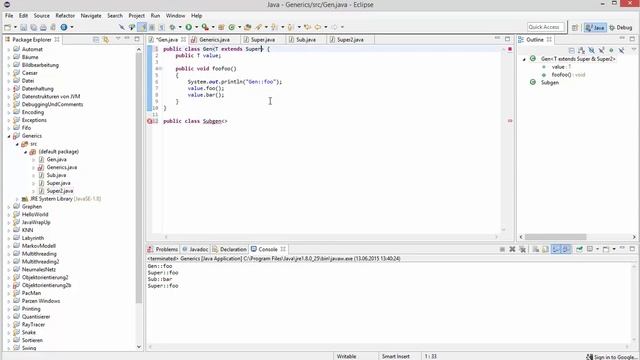
Task: Expand the JRE System Library node
Action: pyautogui.click(x=17, y=199)
